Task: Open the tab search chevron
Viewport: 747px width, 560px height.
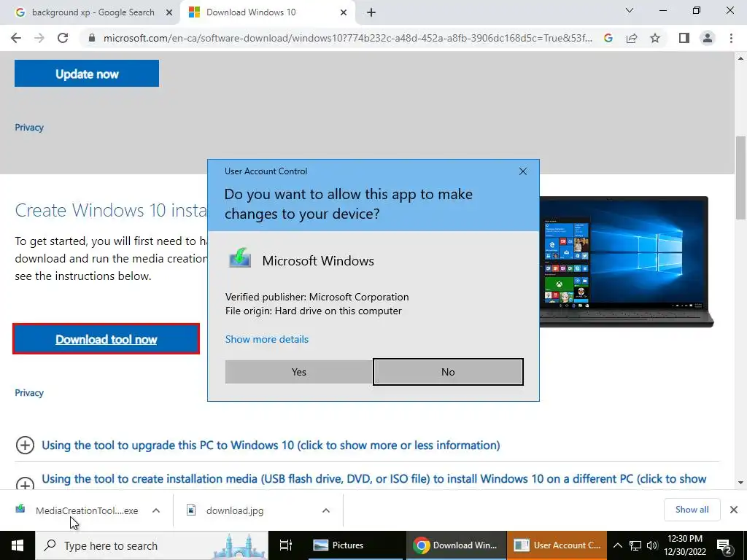Action: pyautogui.click(x=630, y=10)
